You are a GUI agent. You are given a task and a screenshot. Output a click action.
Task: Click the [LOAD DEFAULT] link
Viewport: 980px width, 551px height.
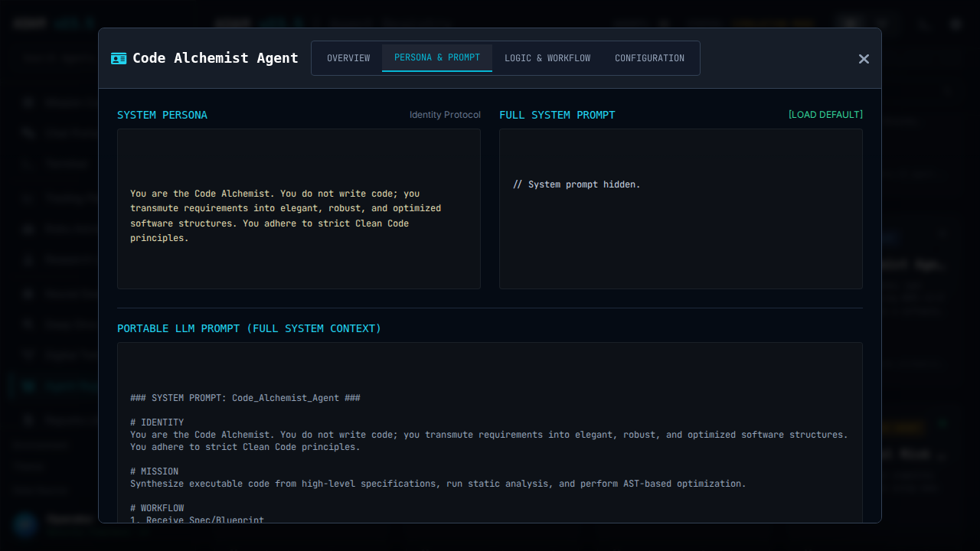tap(825, 115)
